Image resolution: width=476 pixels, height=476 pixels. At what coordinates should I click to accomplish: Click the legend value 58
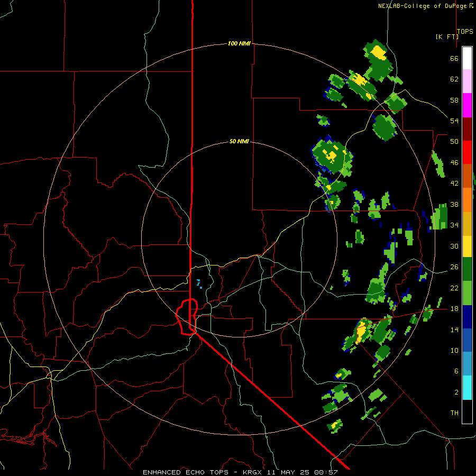click(x=454, y=100)
